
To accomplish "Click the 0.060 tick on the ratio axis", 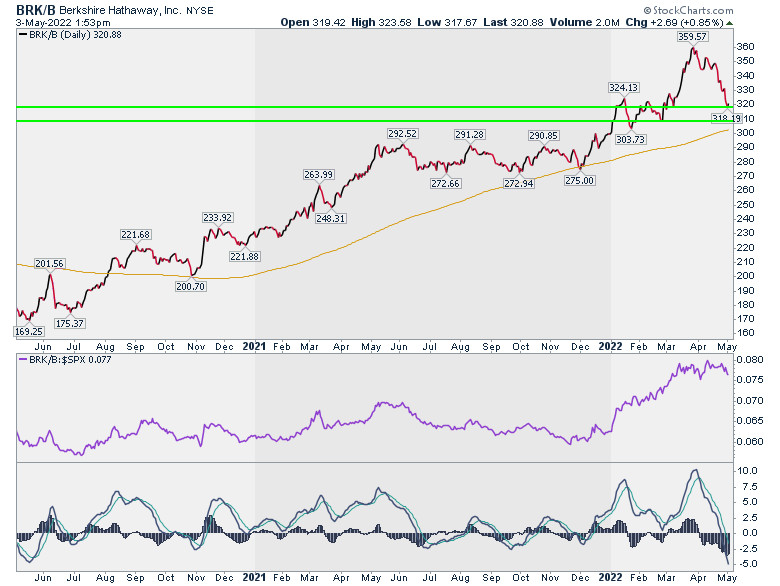I will pos(750,442).
